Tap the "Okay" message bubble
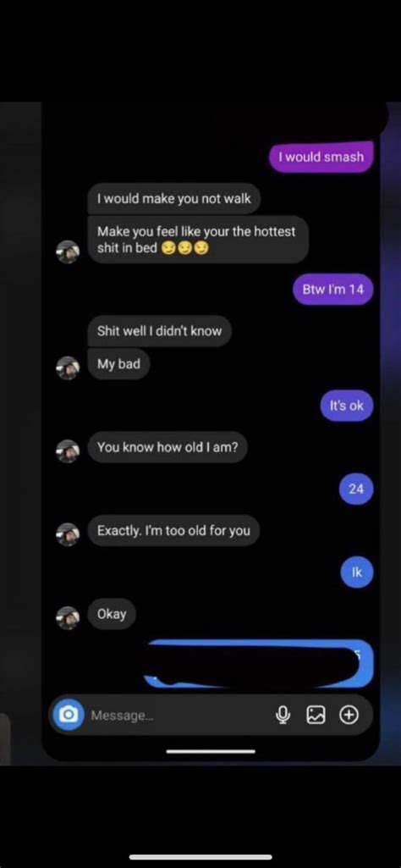Image resolution: width=401 pixels, height=868 pixels. [x=112, y=613]
